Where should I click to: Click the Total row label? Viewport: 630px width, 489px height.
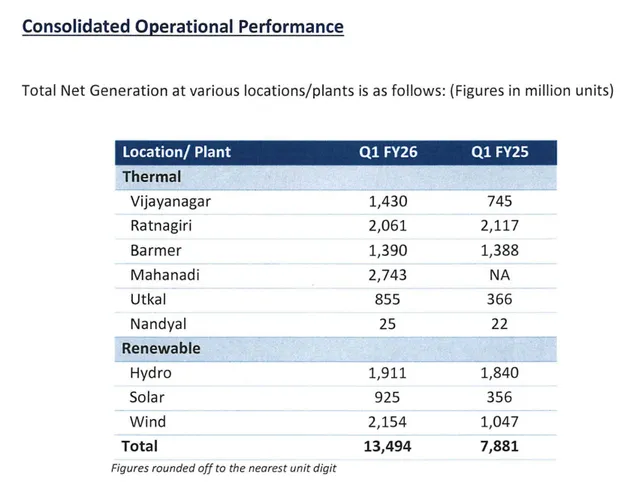[140, 446]
